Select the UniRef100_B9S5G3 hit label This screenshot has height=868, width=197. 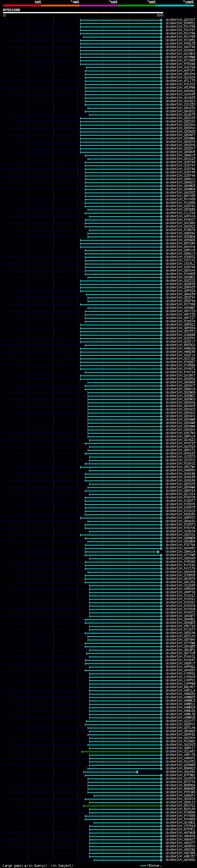180,345
